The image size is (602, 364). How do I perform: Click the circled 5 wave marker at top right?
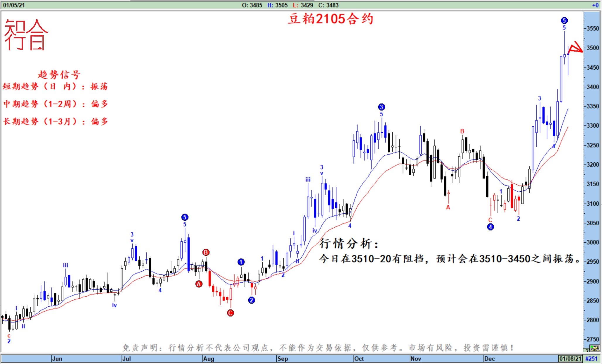(x=564, y=20)
